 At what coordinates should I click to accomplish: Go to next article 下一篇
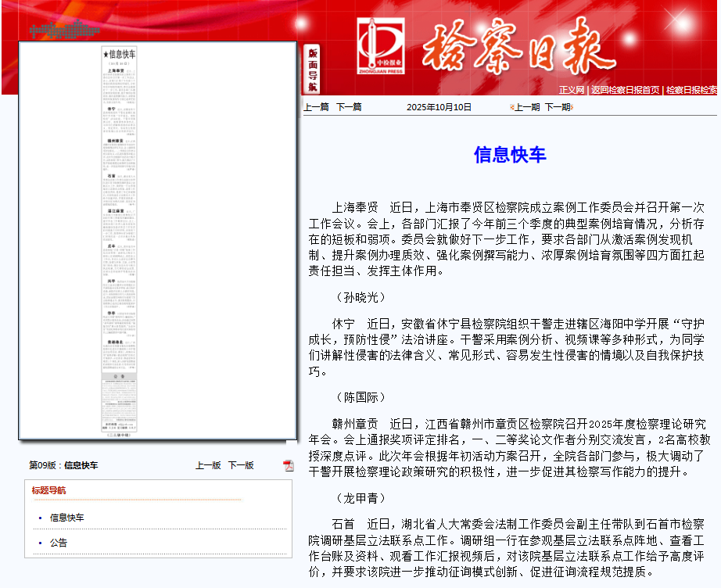[x=349, y=107]
